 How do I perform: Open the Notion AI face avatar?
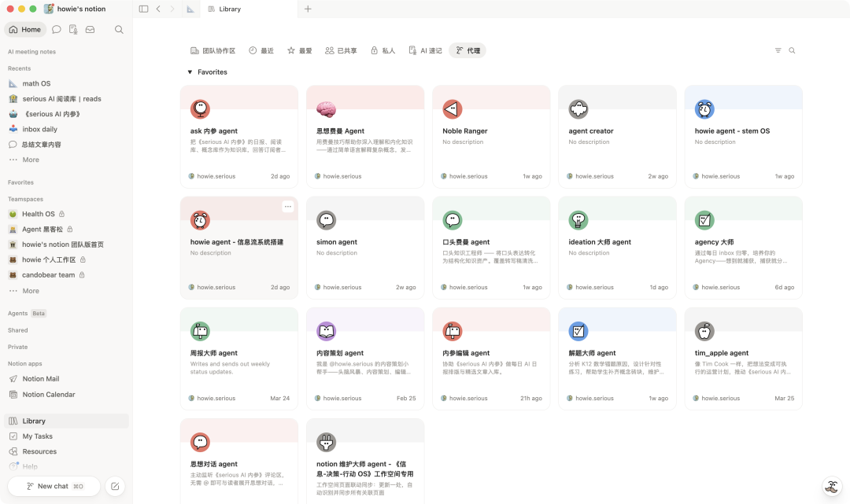coord(832,486)
